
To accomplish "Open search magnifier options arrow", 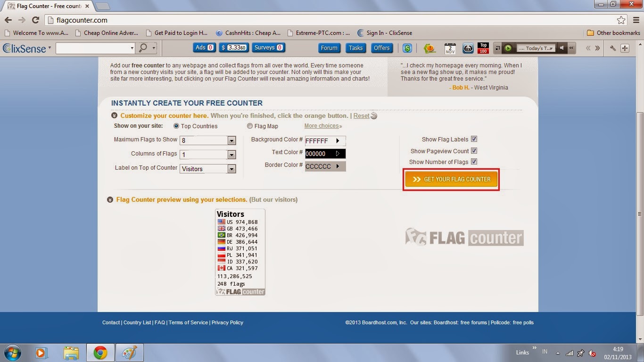I will coord(153,48).
